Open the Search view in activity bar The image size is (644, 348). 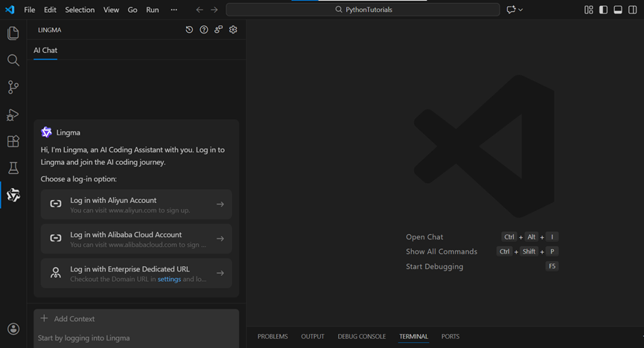tap(13, 60)
